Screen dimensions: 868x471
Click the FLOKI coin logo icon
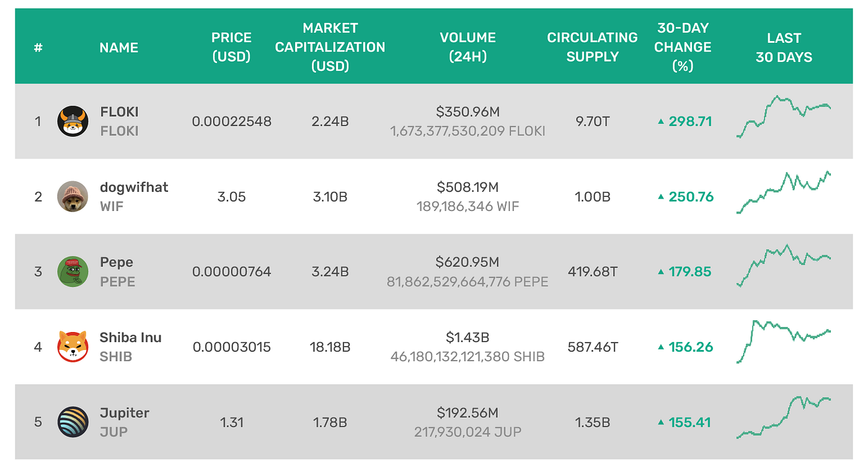click(73, 121)
